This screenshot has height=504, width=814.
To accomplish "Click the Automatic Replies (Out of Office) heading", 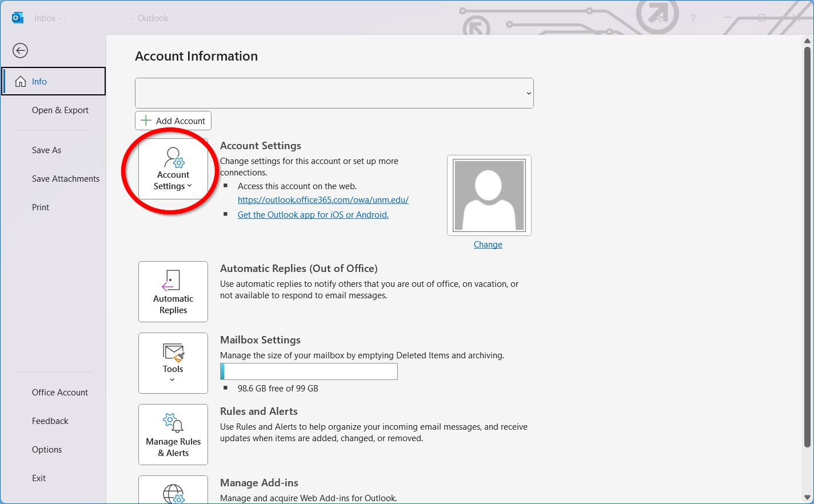I will click(299, 269).
